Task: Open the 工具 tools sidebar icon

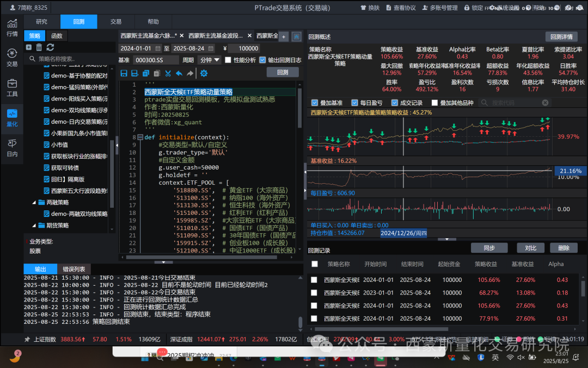Action: pos(12,88)
